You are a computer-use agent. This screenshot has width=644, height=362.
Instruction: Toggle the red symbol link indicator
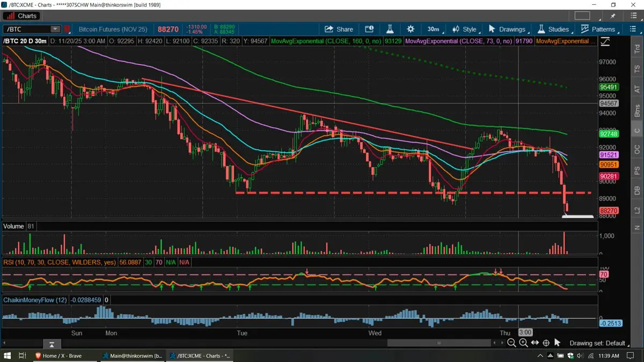[x=68, y=29]
